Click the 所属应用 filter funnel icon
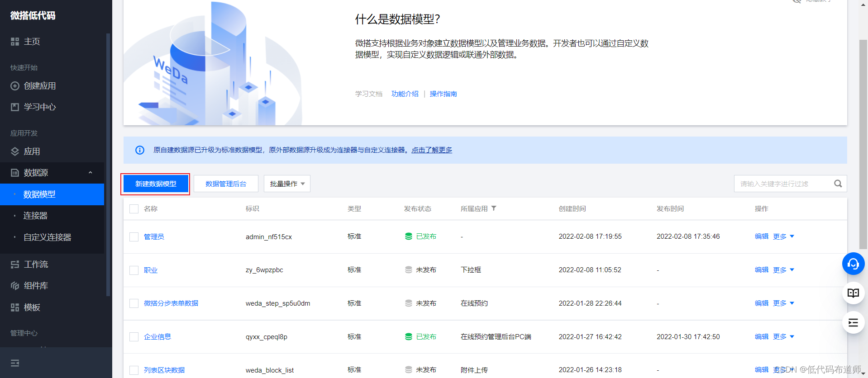This screenshot has height=378, width=868. coord(494,208)
